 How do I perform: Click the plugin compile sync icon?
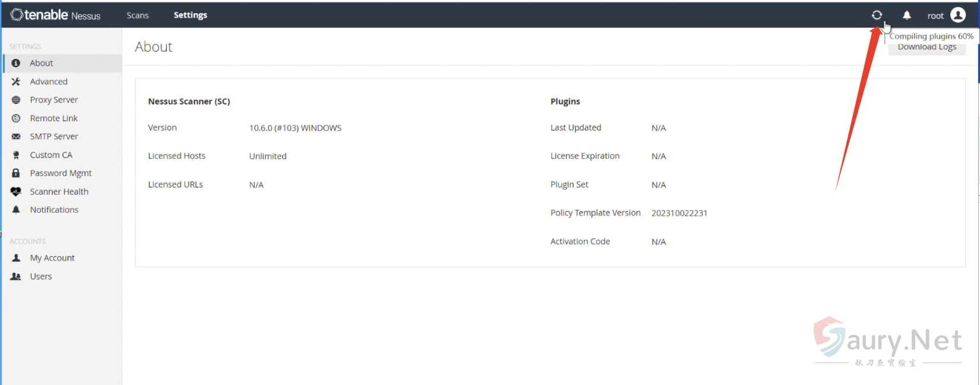tap(877, 15)
